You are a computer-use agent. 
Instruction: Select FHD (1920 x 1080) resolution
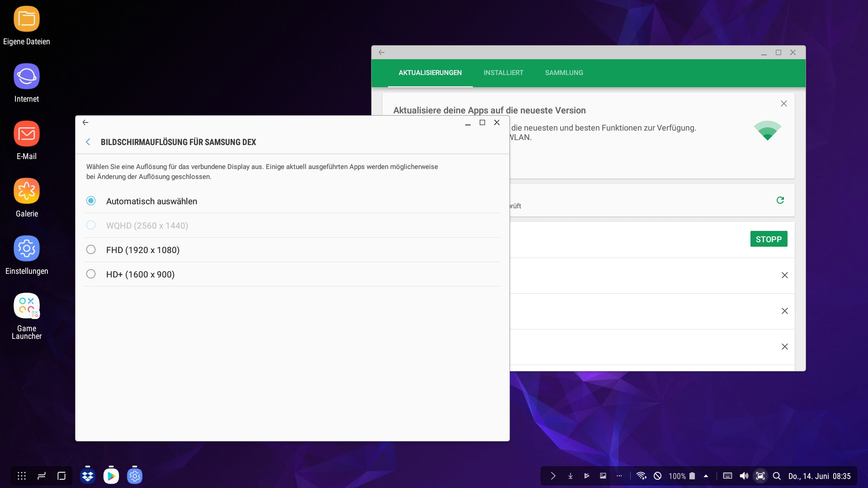91,250
